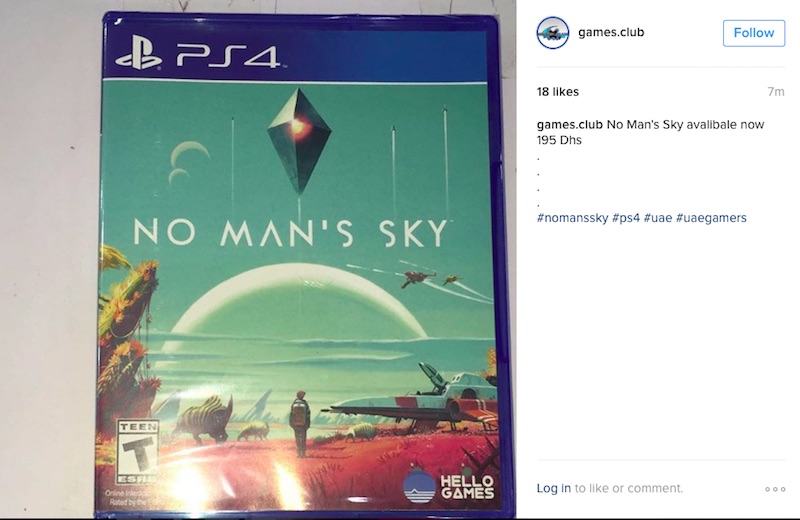The width and height of the screenshot is (800, 520).
Task: Click the PlayStation symbol on the game cover
Action: (138, 53)
